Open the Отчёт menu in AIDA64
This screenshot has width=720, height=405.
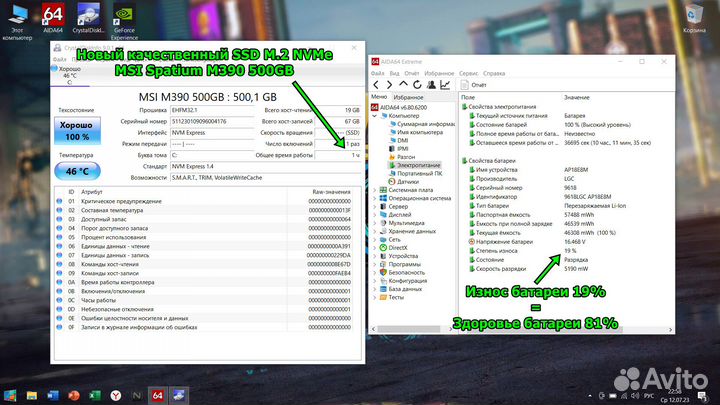[x=412, y=73]
